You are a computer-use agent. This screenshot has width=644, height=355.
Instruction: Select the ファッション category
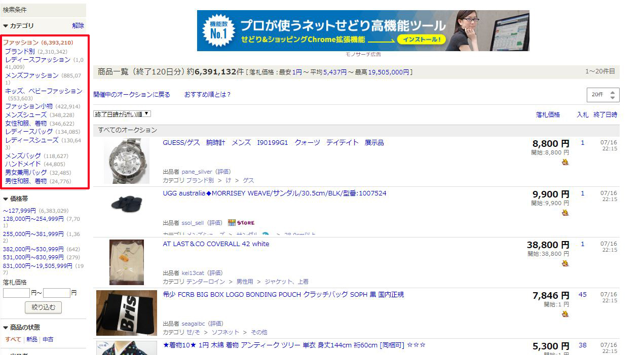click(21, 43)
